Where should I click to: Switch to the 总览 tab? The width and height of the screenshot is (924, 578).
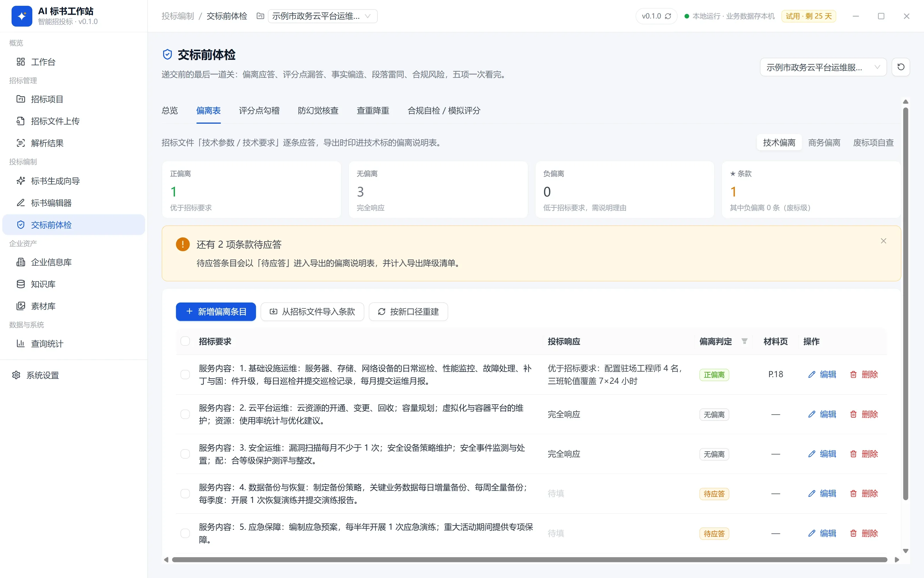[170, 111]
